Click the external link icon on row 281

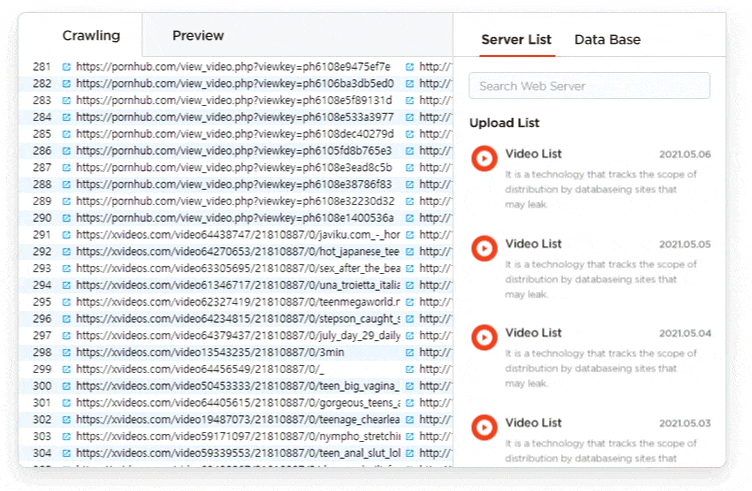coord(67,67)
